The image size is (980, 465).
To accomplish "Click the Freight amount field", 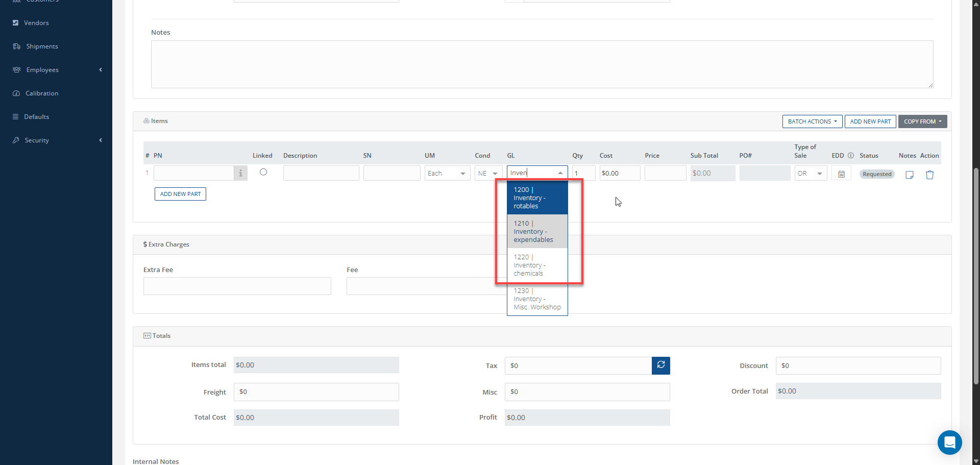I will [316, 392].
